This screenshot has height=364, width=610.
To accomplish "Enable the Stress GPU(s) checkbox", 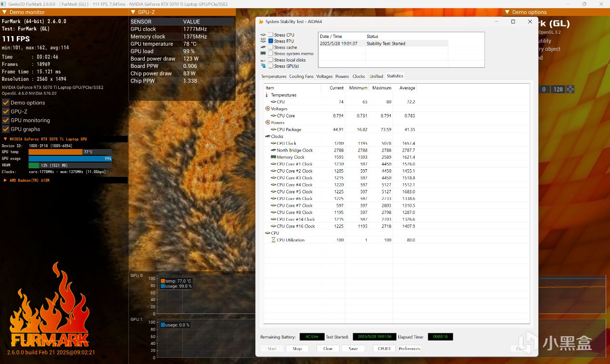I will tap(271, 66).
